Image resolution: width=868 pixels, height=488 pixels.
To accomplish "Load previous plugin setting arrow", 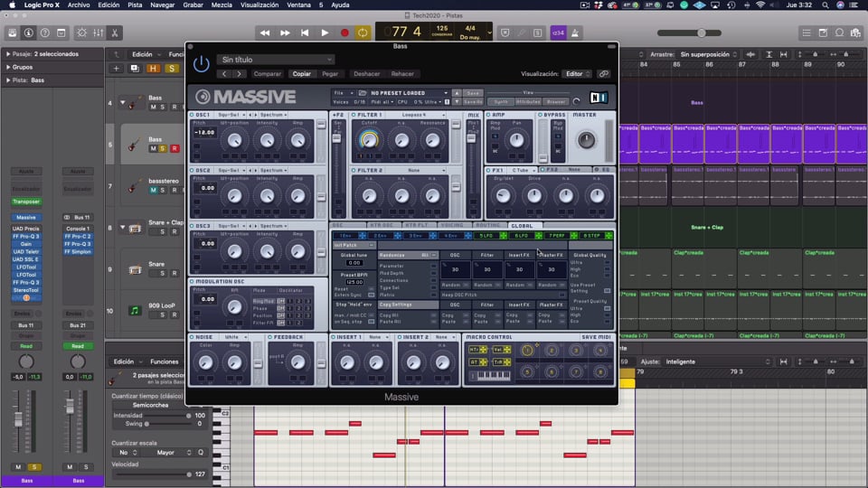I will pyautogui.click(x=224, y=73).
